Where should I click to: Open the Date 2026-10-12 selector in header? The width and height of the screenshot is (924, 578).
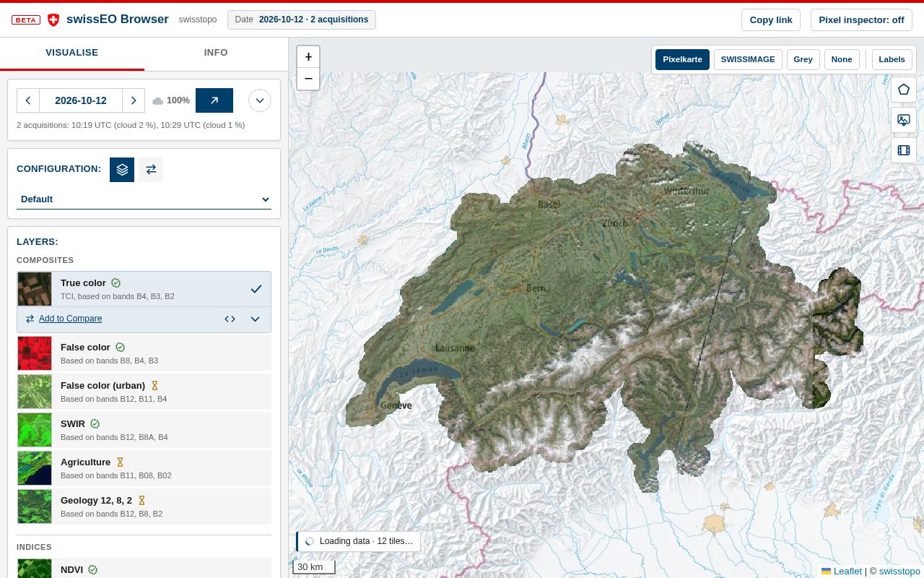point(302,20)
